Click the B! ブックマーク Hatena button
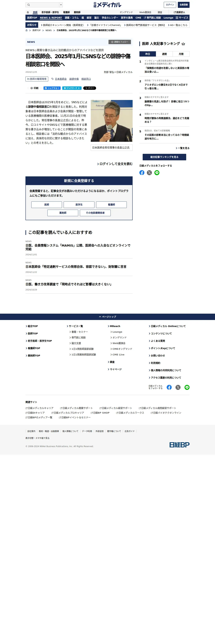This screenshot has height=644, width=215. coord(72,88)
